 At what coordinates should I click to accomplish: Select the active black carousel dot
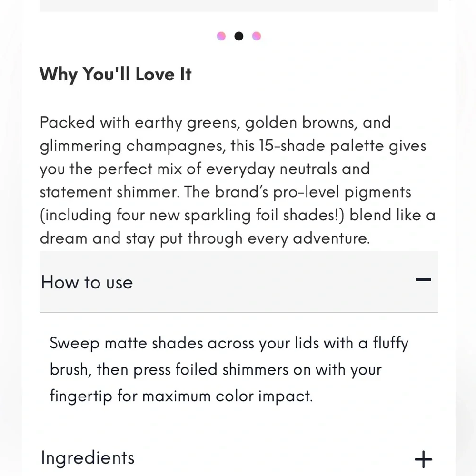tap(239, 36)
